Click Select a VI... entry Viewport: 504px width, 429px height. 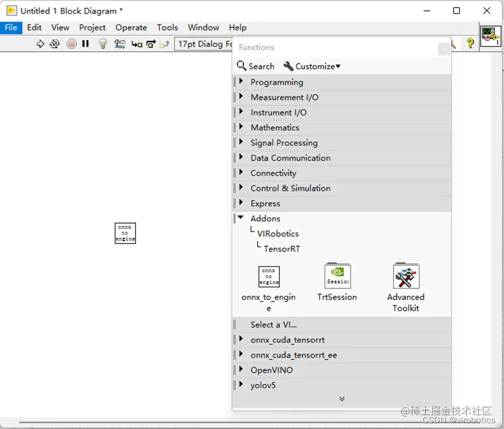pyautogui.click(x=342, y=325)
